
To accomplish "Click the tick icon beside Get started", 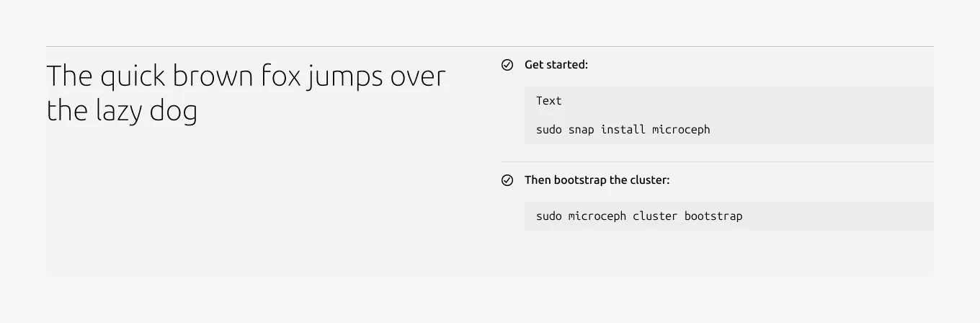I will click(x=507, y=65).
